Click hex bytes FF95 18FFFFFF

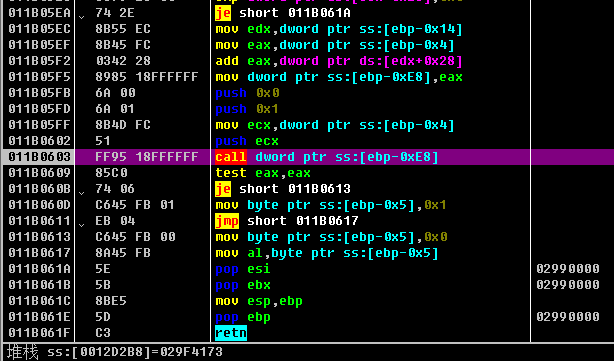click(147, 157)
